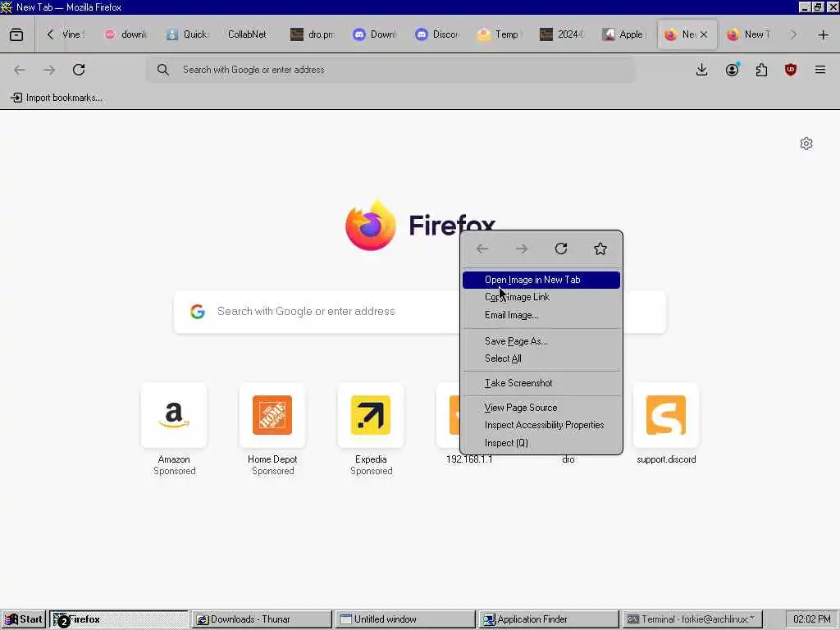The width and height of the screenshot is (840, 630).
Task: Switch to the dro.pm tab
Action: coord(313,34)
